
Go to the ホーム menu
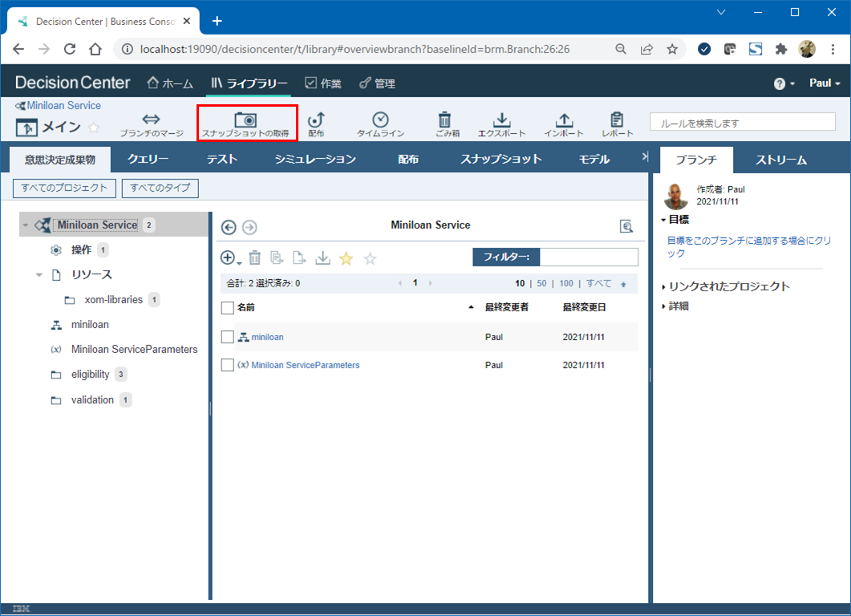tap(170, 83)
